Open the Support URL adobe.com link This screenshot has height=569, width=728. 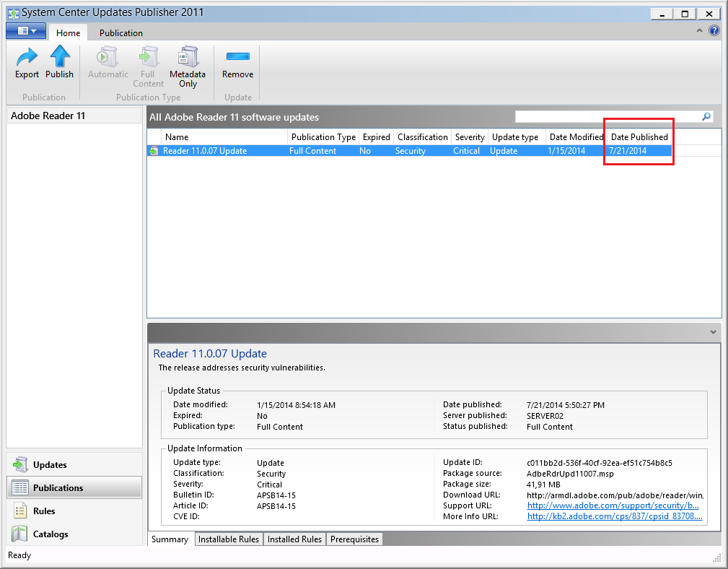pos(613,505)
